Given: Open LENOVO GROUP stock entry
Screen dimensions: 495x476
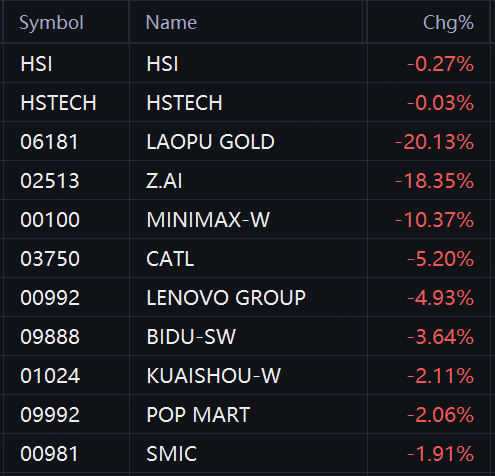Looking at the screenshot, I should (226, 298).
